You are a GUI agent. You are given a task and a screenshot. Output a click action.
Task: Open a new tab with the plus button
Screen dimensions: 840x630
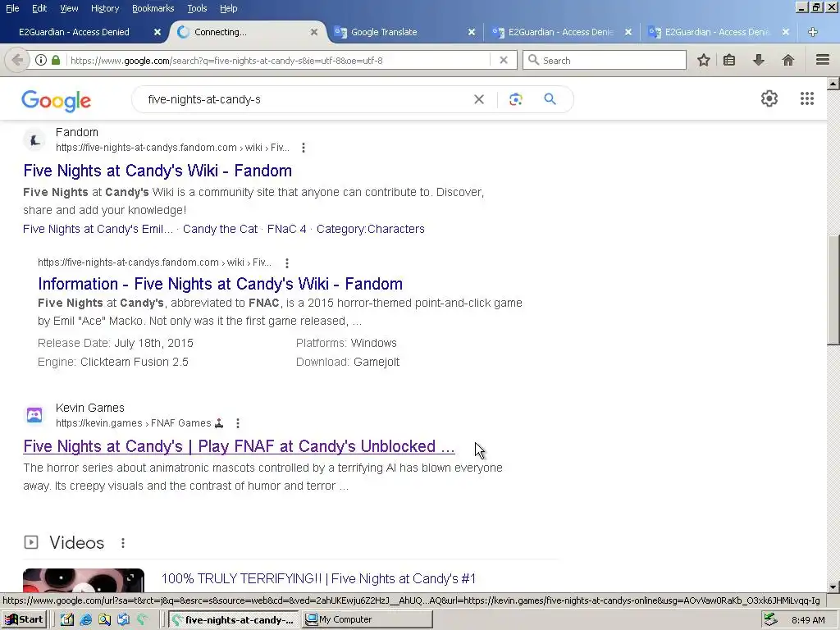coord(813,32)
